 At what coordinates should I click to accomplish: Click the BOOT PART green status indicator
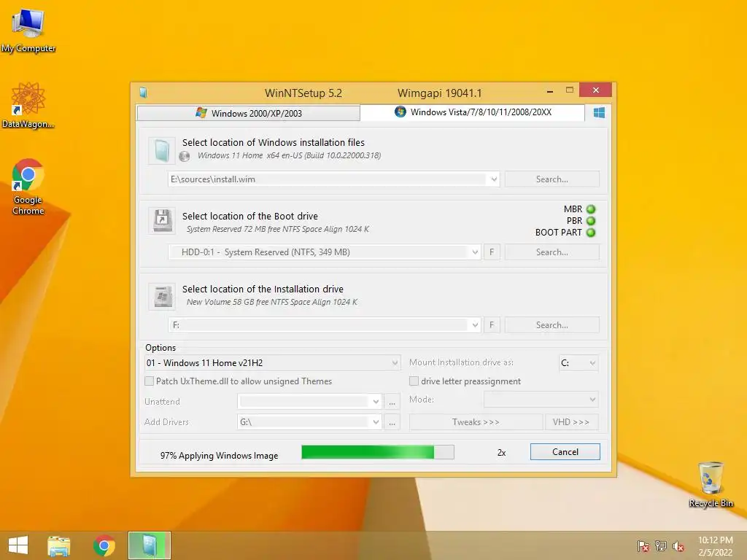[x=591, y=233]
